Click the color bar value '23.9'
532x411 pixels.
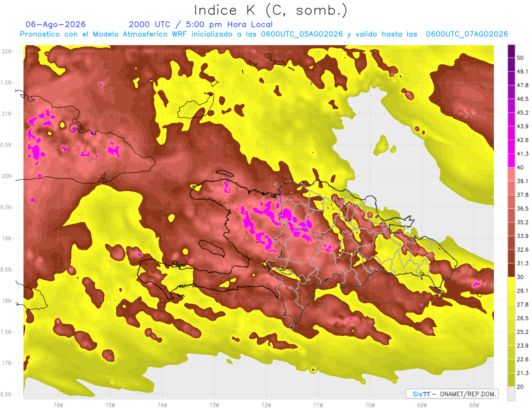point(523,345)
